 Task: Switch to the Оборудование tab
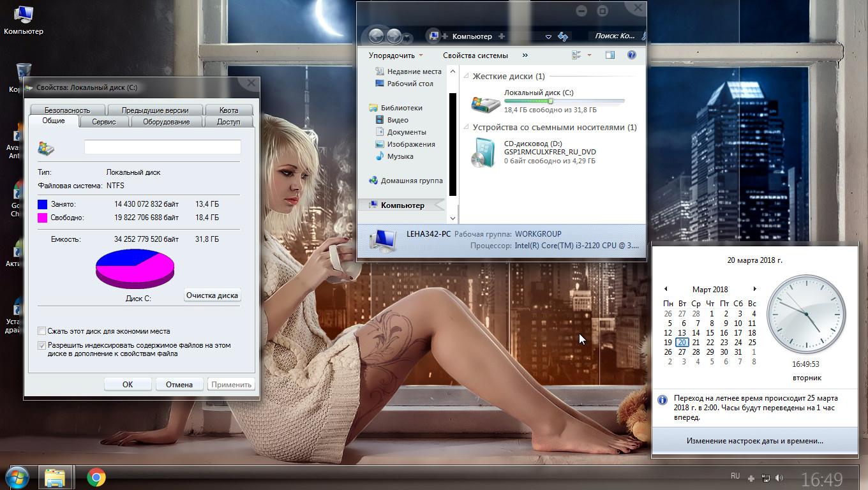click(166, 122)
